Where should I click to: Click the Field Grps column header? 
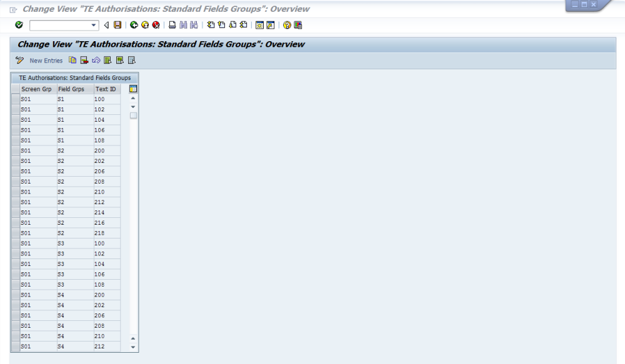click(x=76, y=89)
